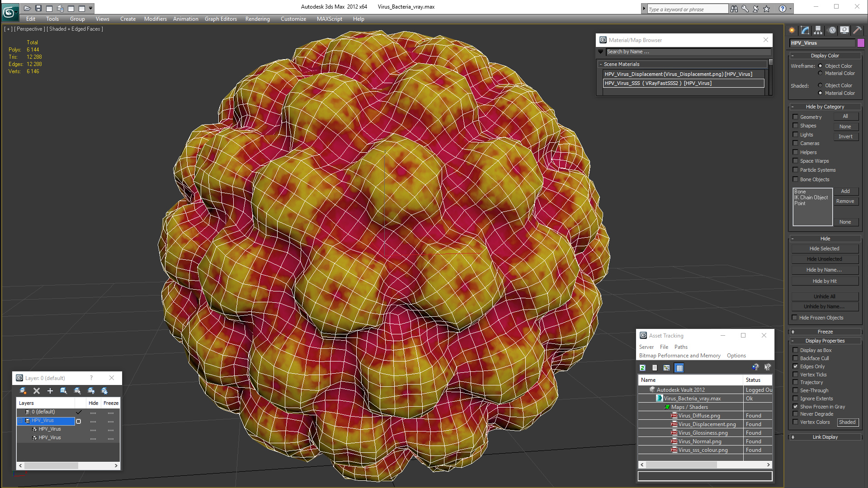Open the 3ds Max application menu logo
868x488 pixels.
[9, 12]
